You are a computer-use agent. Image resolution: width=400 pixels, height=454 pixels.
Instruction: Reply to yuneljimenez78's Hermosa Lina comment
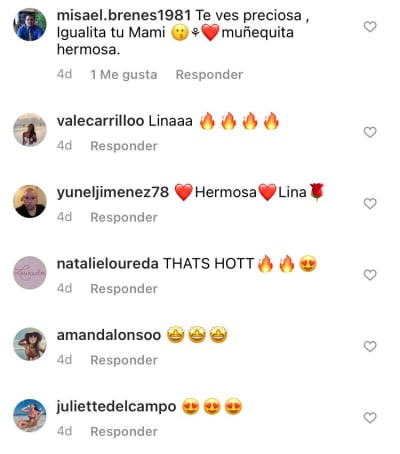tap(124, 217)
